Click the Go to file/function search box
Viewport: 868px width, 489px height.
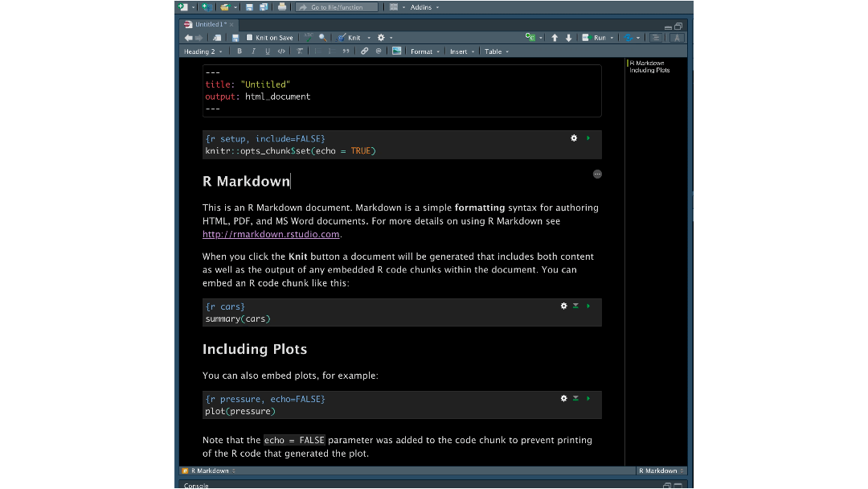(338, 6)
